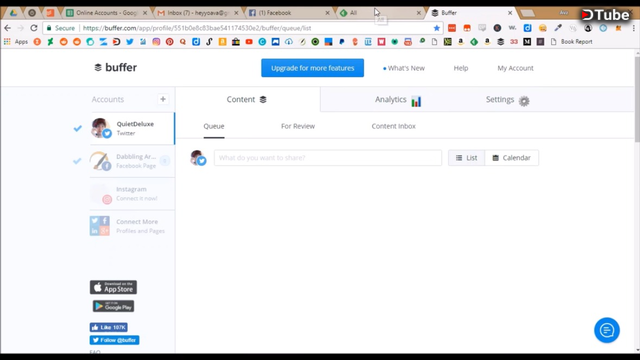Open the YouTube bookmark in bookmarks bar
Image resolution: width=640 pixels, height=360 pixels.
pyautogui.click(x=249, y=42)
